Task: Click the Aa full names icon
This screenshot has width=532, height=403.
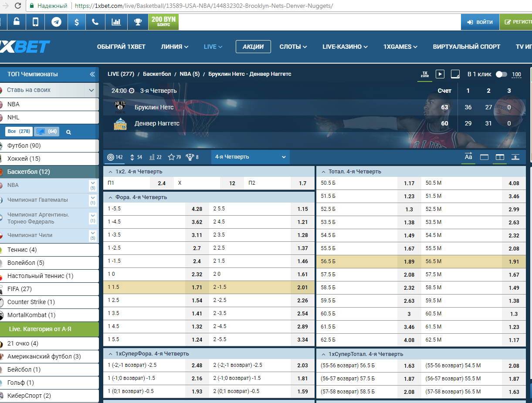Action: [x=468, y=157]
